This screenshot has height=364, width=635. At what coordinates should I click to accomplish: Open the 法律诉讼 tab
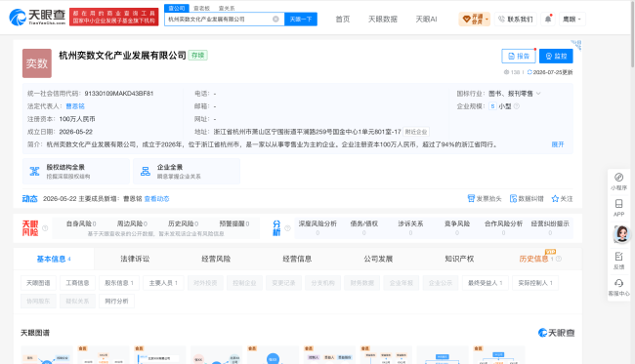(x=135, y=259)
